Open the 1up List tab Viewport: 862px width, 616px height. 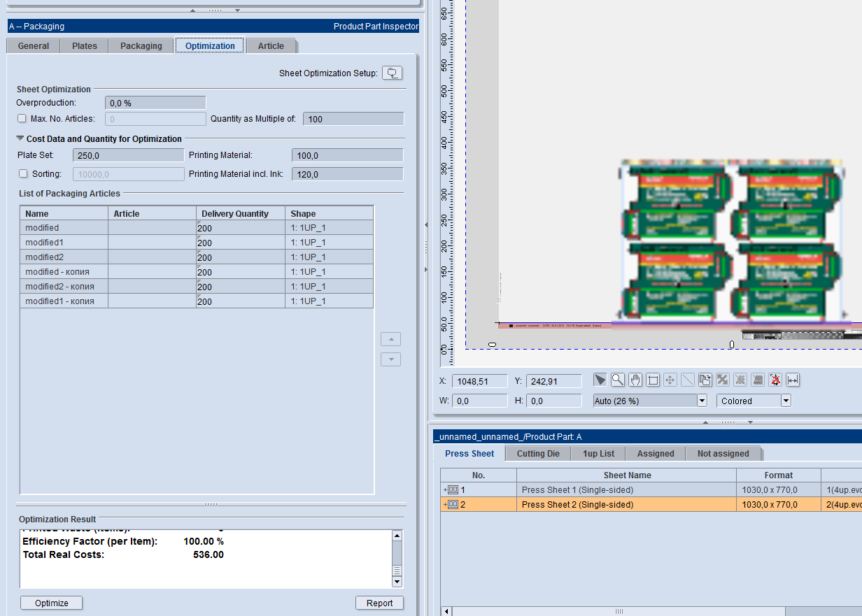pos(598,453)
